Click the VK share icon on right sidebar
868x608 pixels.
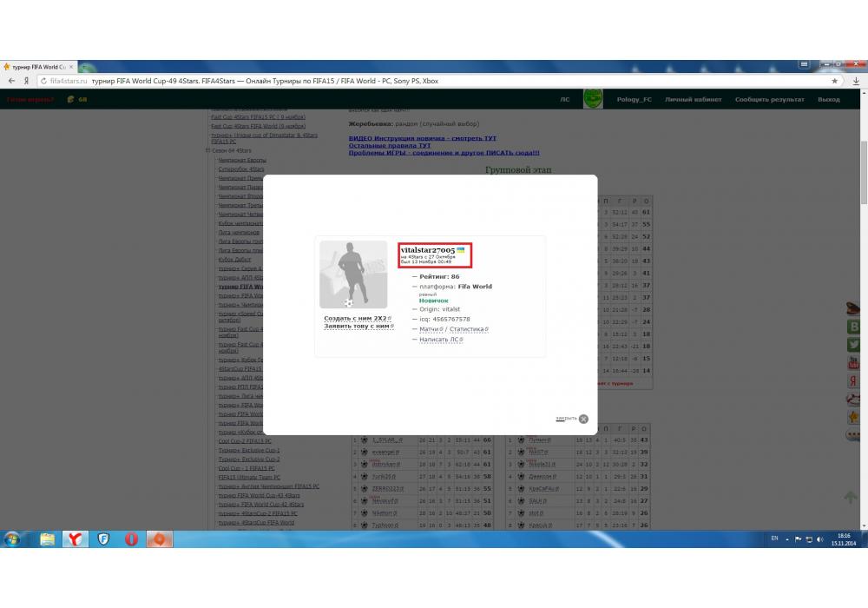click(x=853, y=327)
